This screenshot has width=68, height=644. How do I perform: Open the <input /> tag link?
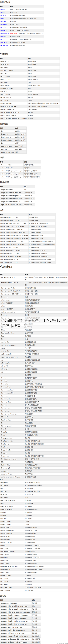click(x=3, y=24)
